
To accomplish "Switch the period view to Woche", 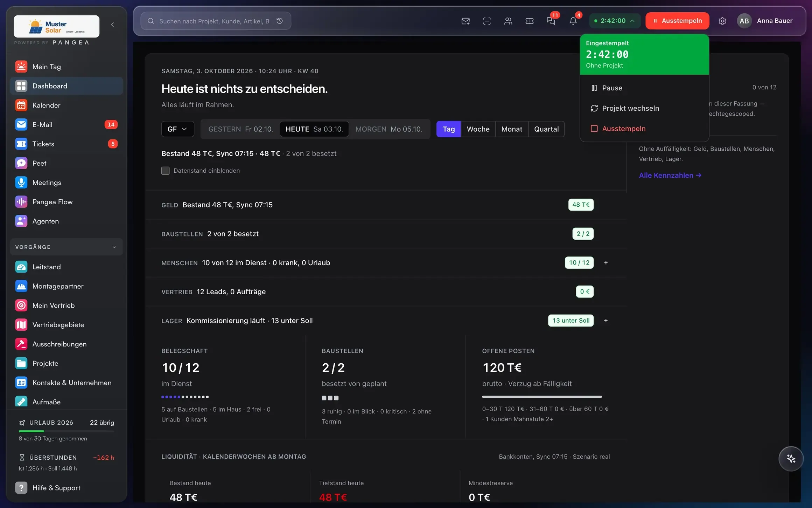I will [x=478, y=129].
